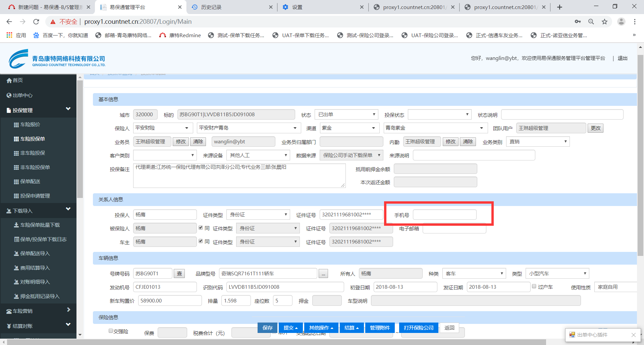Click the 品牌型号 ellipsis lookup button
Screen dimensions: 644x345
click(323, 274)
